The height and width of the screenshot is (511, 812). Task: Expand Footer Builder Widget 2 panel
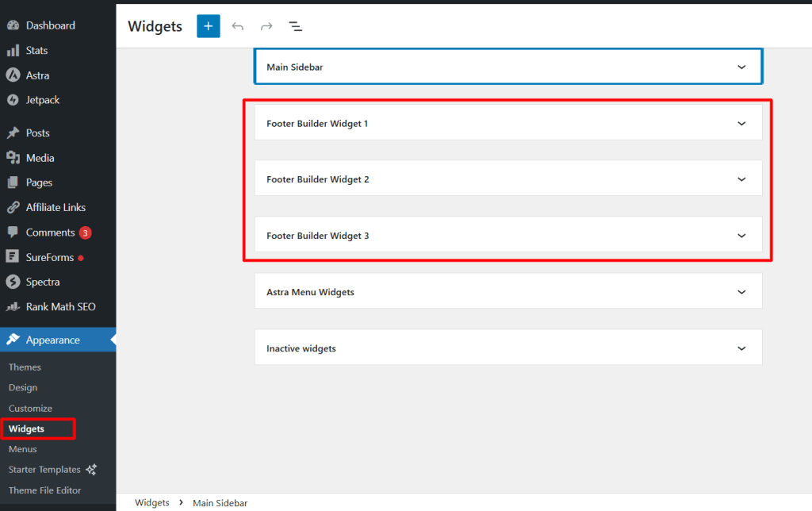pyautogui.click(x=741, y=179)
